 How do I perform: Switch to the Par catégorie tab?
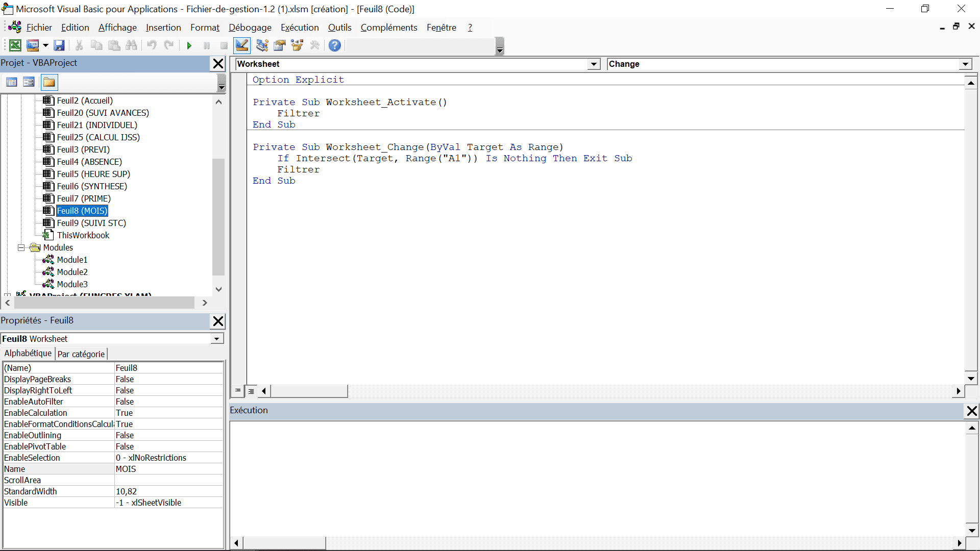pyautogui.click(x=81, y=354)
